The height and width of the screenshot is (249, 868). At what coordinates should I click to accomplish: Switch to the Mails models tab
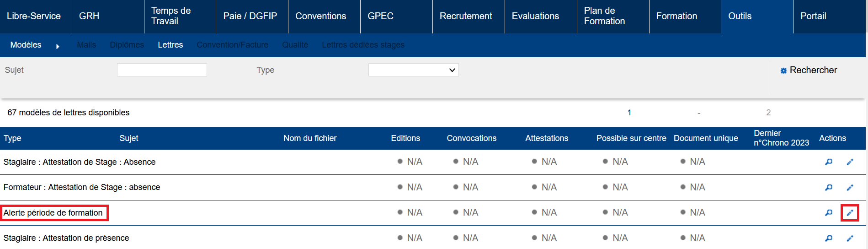coord(86,45)
